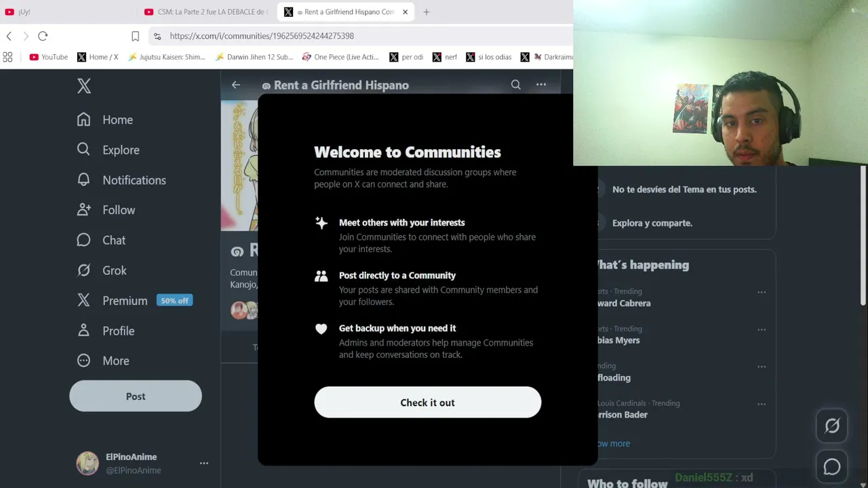Click the Post button
This screenshot has height=488, width=868.
click(136, 396)
